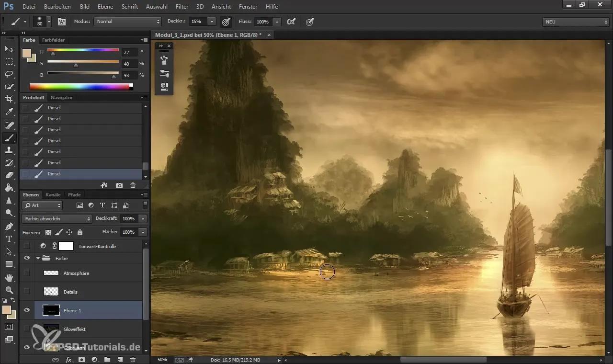This screenshot has height=364, width=613.
Task: Select the Pen tool
Action: 9,226
